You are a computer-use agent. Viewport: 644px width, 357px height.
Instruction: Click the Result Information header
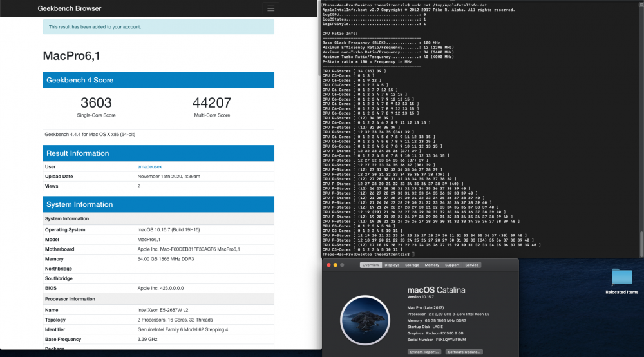point(158,153)
